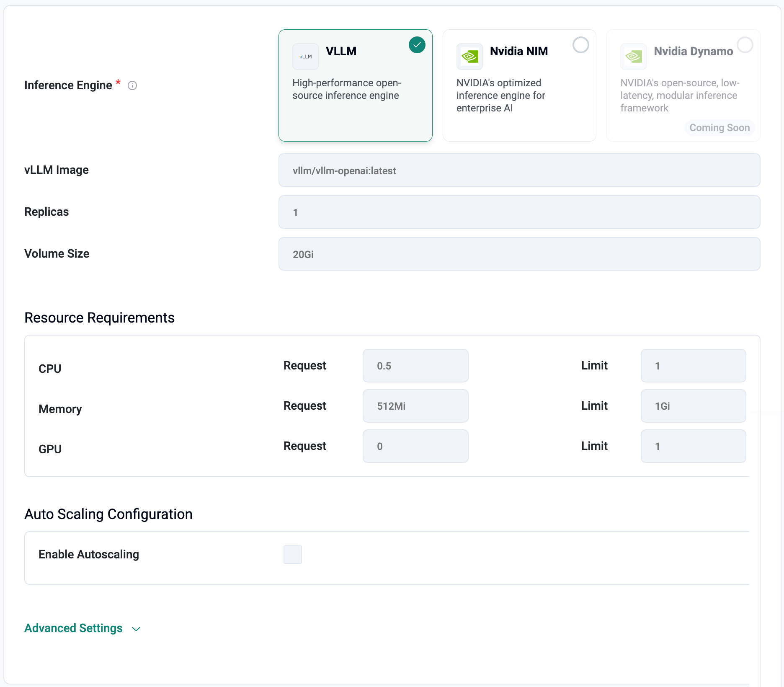Click the Nvidia Dynamo logo icon
Viewport: 784px width, 687px height.
(634, 57)
